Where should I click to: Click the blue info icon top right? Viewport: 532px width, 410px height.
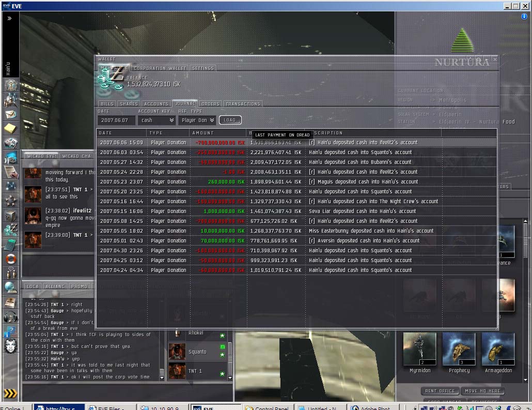pyautogui.click(x=524, y=17)
